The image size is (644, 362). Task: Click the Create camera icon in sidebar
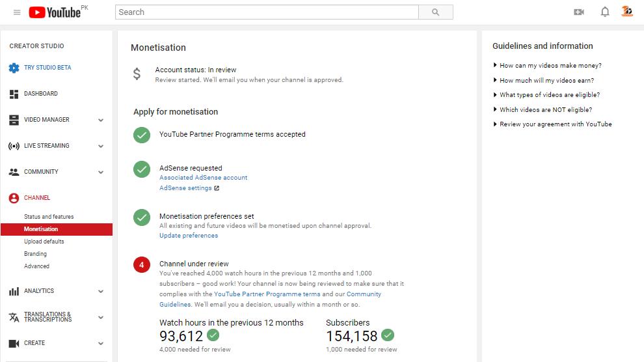14,343
